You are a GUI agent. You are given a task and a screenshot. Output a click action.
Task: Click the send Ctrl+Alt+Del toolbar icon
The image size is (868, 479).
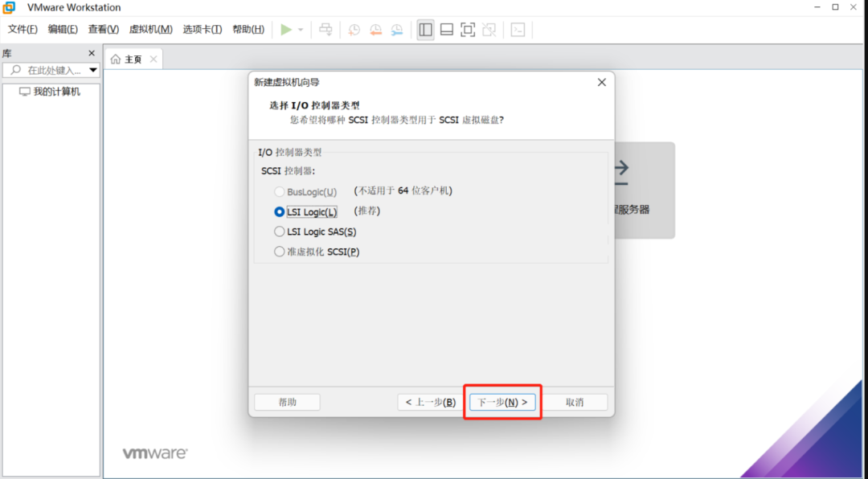coord(326,30)
